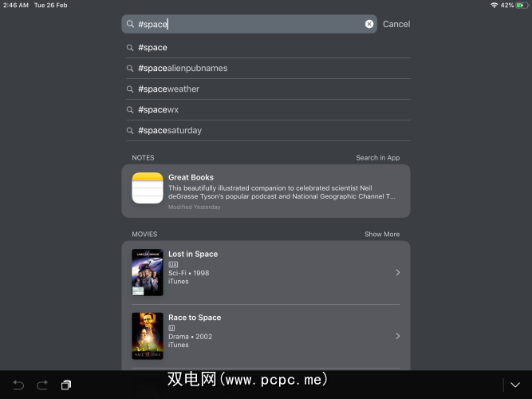Tap the redo arrow icon

coord(42,385)
